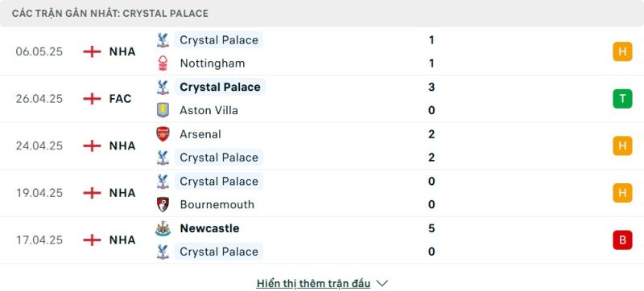The image size is (644, 291).
Task: Open the Newcastle team name link
Action: pos(209,228)
